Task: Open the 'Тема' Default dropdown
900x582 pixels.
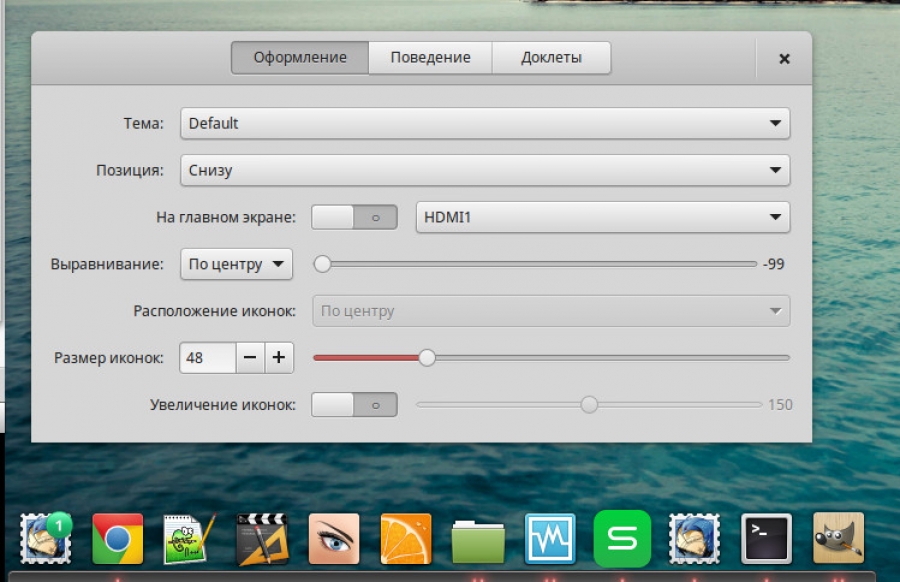Action: click(x=485, y=123)
